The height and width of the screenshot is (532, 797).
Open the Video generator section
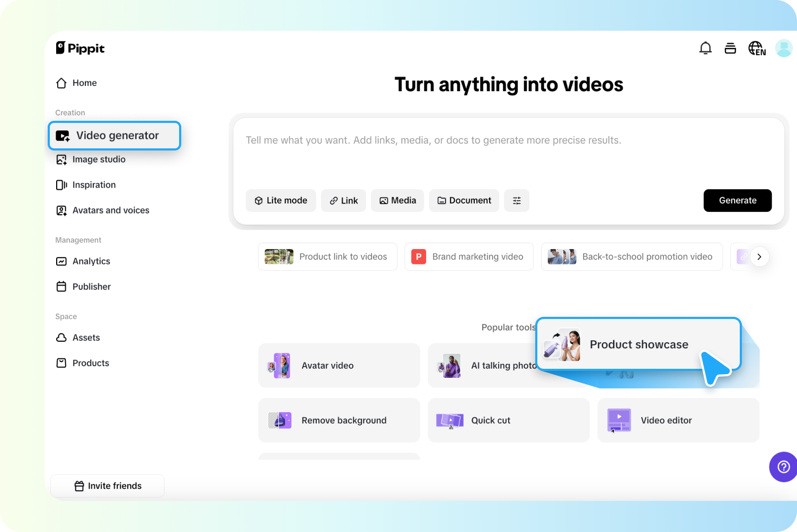click(114, 135)
